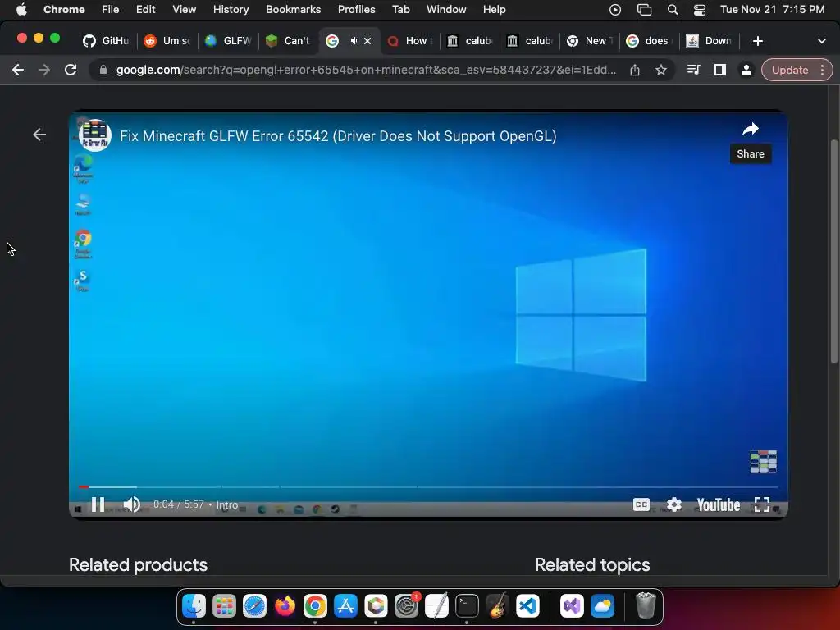Click Now Playing icon in menu bar
840x630 pixels.
pyautogui.click(x=615, y=10)
